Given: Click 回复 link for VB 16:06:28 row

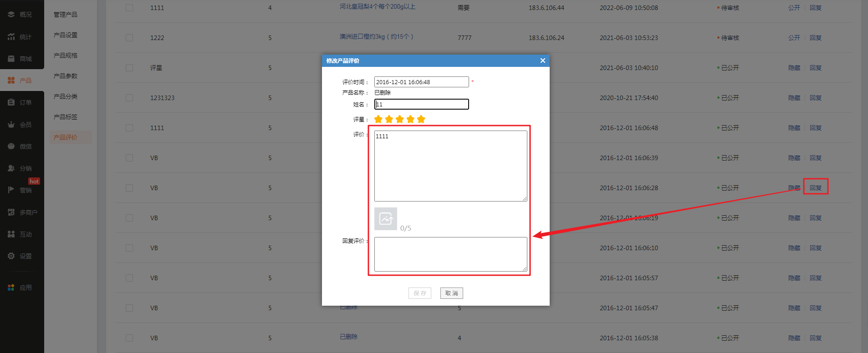Looking at the screenshot, I should pyautogui.click(x=816, y=188).
